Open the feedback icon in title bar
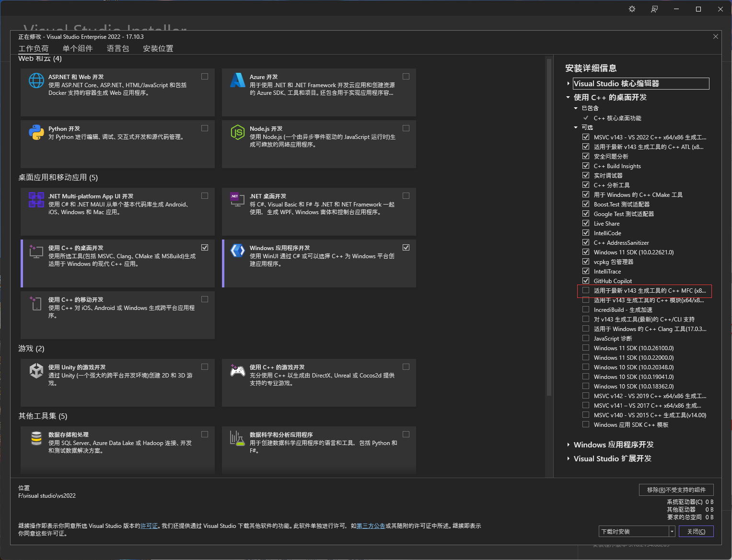732x560 pixels. tap(654, 9)
